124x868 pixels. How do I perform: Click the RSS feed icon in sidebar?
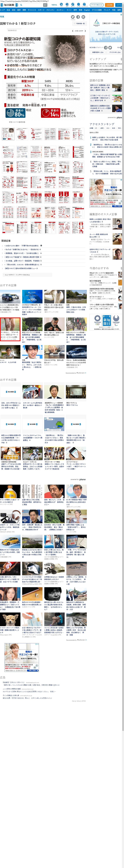pos(119,48)
